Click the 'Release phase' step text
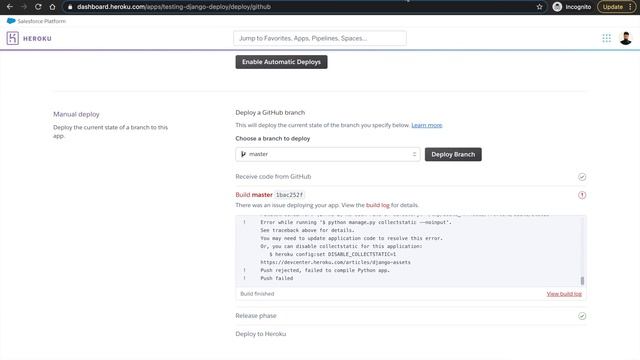Viewport: 640px width, 360px height. tap(256, 316)
